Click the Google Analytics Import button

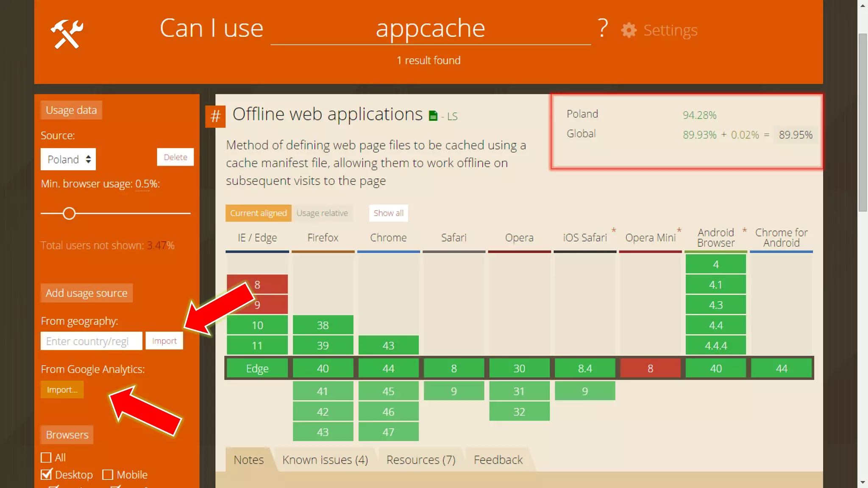tap(62, 390)
